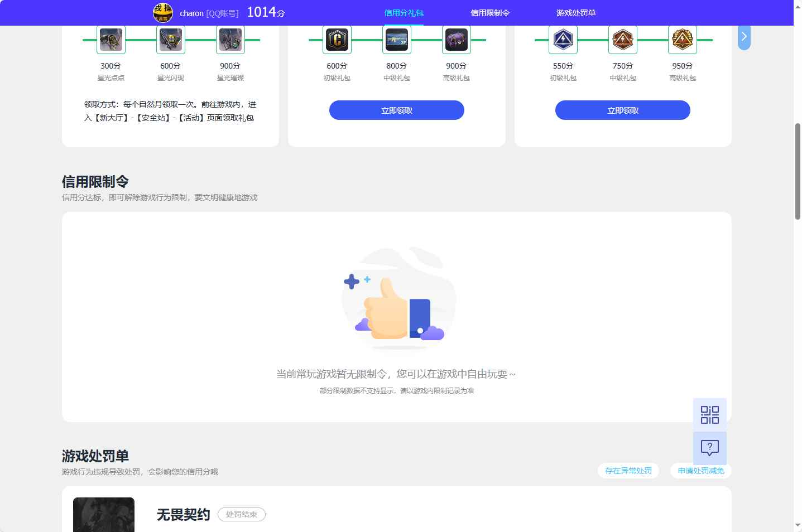
Task: Click the charon [QQ账号] username
Action: 209,13
